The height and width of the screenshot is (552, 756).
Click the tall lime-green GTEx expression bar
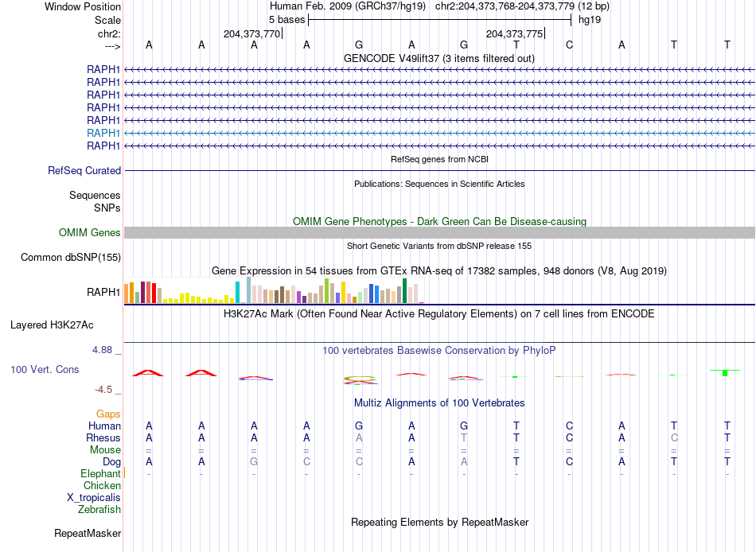pyautogui.click(x=327, y=290)
